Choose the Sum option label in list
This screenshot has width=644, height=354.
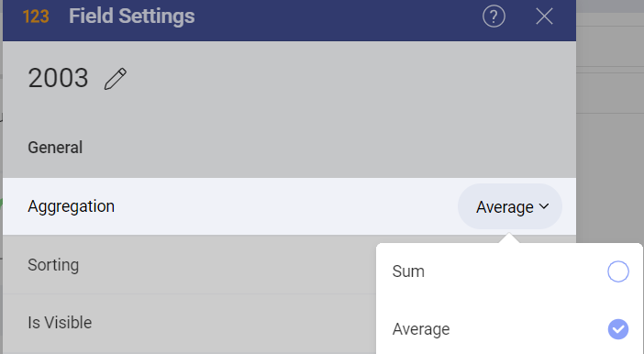click(408, 271)
